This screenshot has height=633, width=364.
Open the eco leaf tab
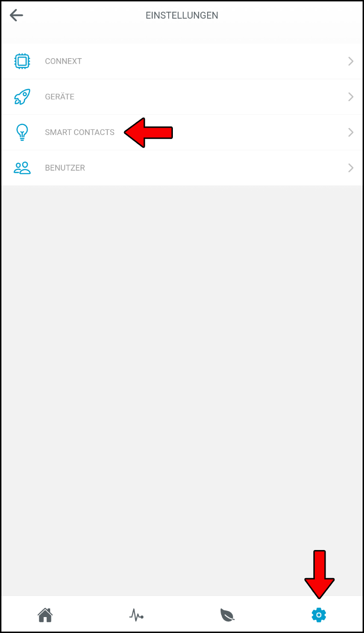click(227, 615)
